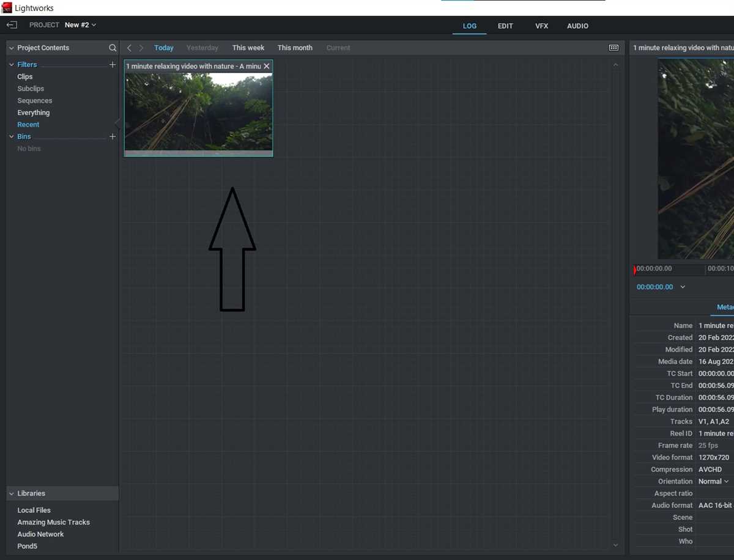Viewport: 734px width, 560px height.
Task: Select This week time filter
Action: point(248,48)
